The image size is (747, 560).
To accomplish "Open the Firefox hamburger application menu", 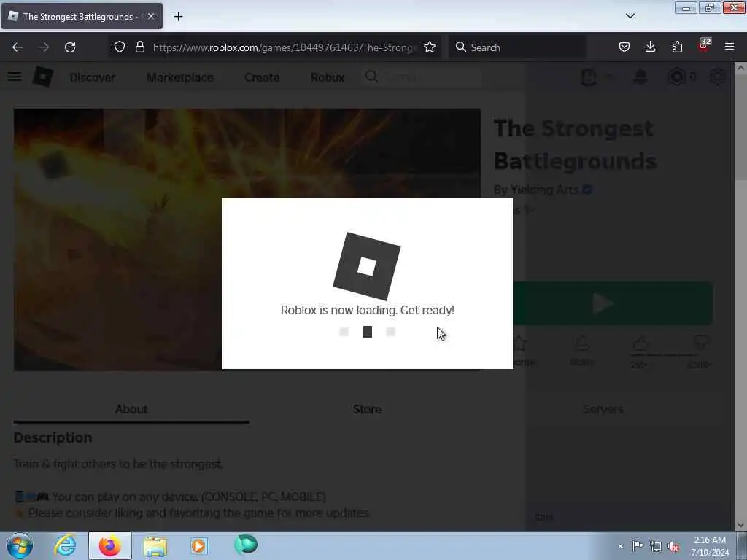I will pyautogui.click(x=729, y=47).
